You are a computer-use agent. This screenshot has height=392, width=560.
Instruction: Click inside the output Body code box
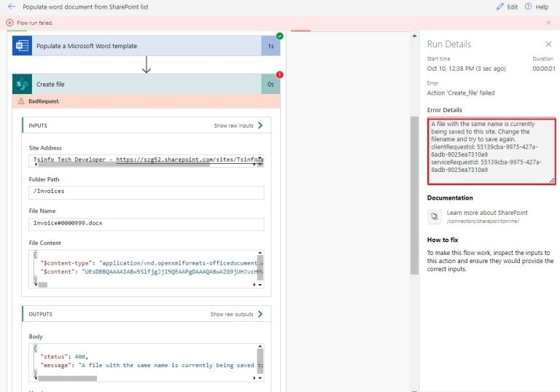[147, 362]
